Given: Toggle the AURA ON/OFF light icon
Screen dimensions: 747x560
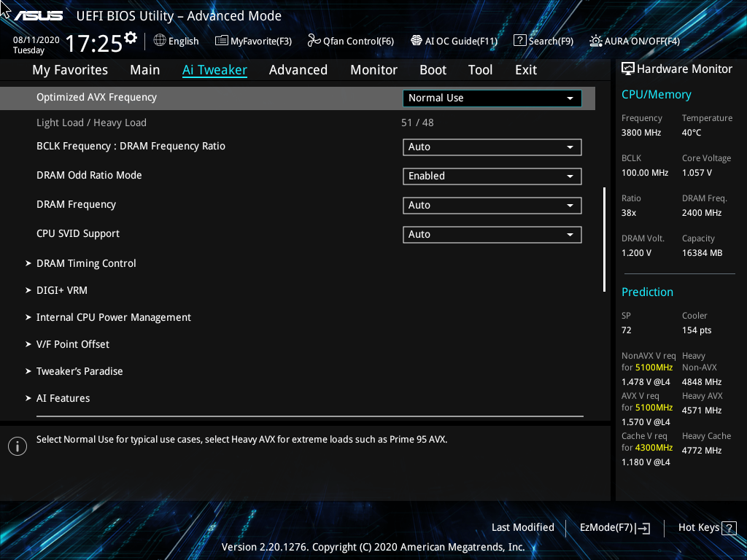Looking at the screenshot, I should click(x=595, y=41).
